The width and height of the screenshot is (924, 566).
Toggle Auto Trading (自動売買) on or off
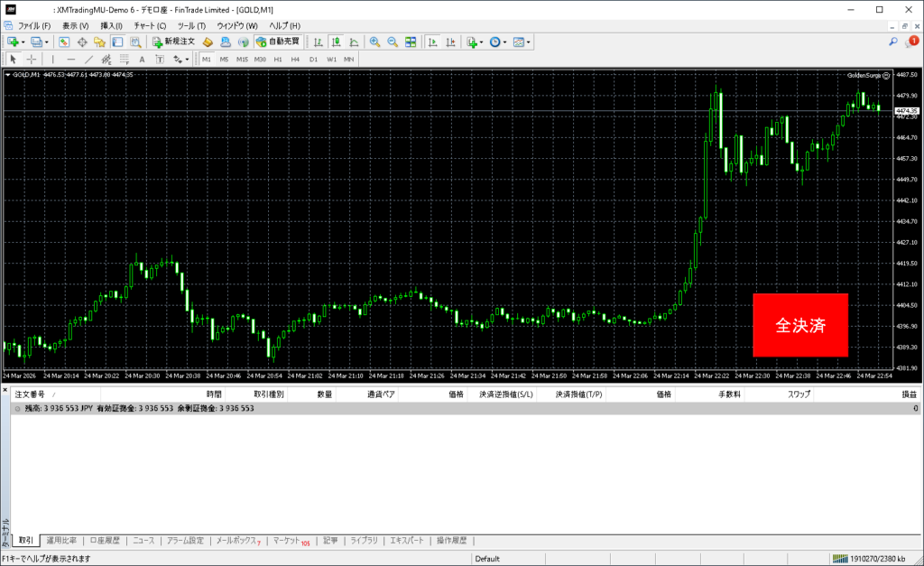[x=279, y=42]
